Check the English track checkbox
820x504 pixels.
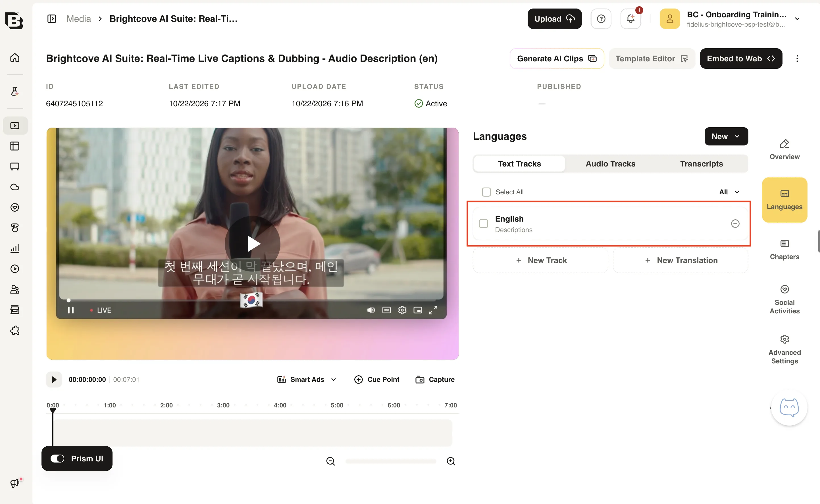483,223
